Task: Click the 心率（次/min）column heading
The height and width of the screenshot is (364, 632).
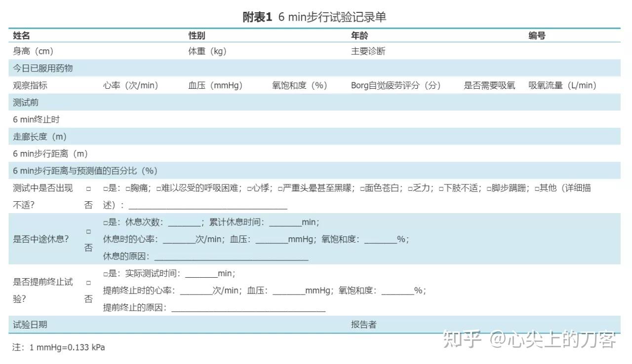Action: pyautogui.click(x=130, y=85)
